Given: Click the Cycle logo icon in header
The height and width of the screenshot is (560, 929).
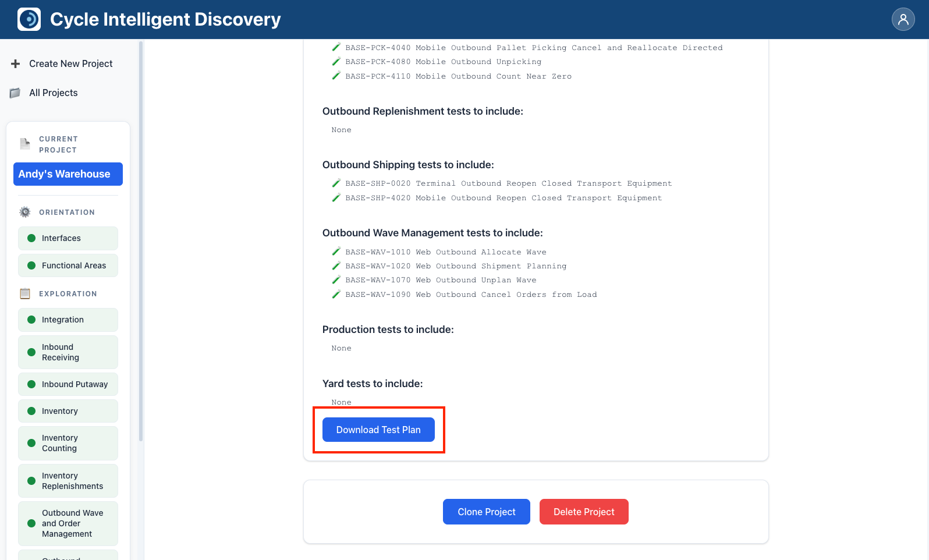Looking at the screenshot, I should (29, 19).
